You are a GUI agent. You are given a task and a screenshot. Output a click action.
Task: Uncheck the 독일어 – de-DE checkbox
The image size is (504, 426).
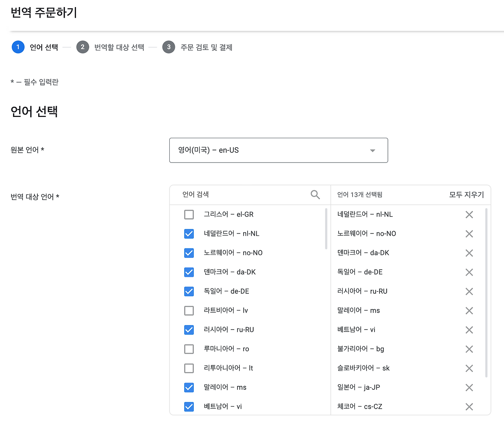189,291
